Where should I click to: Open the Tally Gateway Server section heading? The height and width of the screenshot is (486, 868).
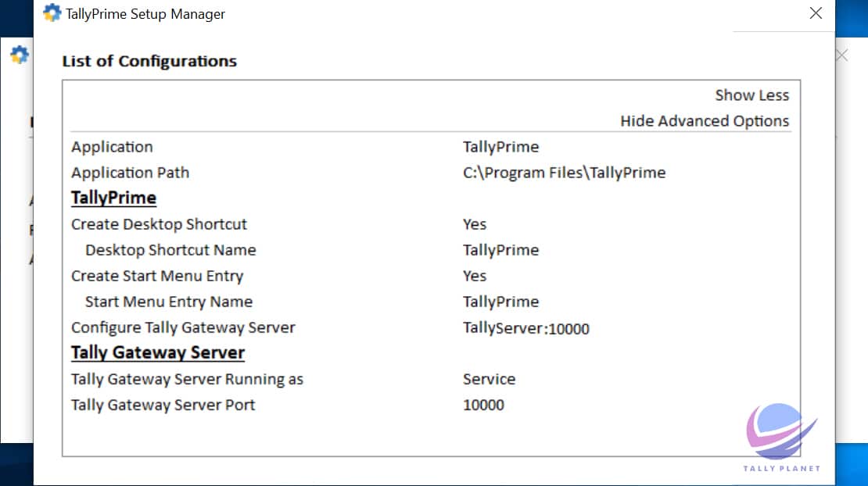pos(158,352)
